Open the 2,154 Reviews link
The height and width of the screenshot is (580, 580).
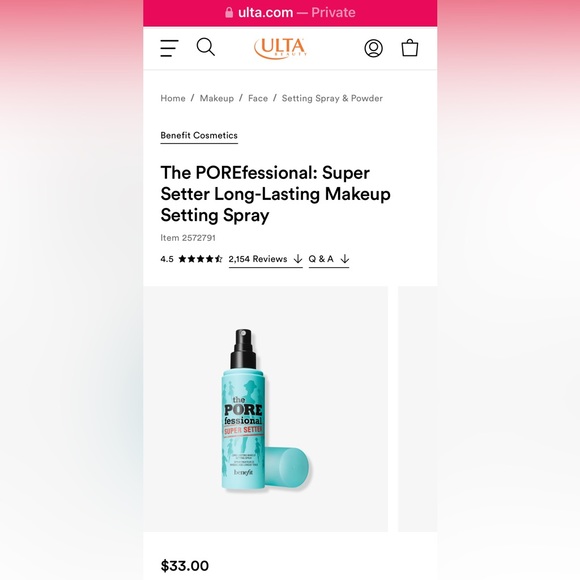click(x=258, y=259)
